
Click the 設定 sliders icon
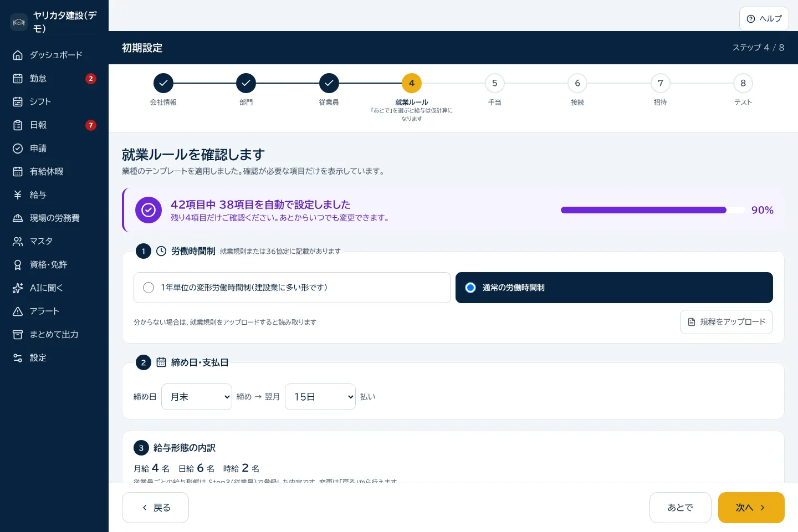coord(18,357)
